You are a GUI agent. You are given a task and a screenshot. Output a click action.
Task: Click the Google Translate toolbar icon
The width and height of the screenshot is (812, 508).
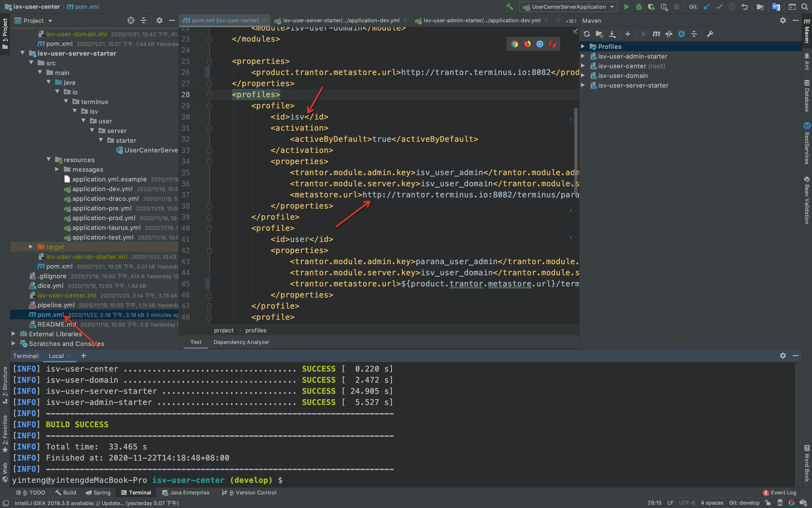[776, 7]
